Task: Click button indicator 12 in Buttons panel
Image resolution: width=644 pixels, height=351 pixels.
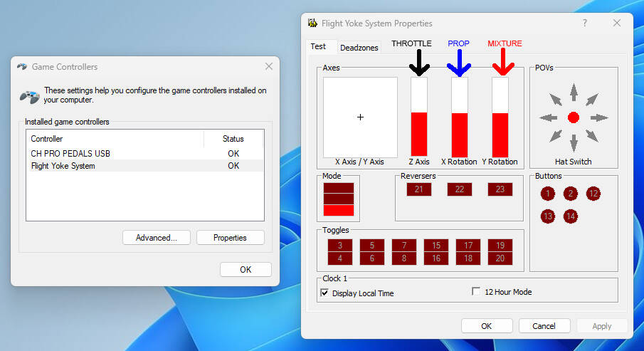Action: pos(593,194)
